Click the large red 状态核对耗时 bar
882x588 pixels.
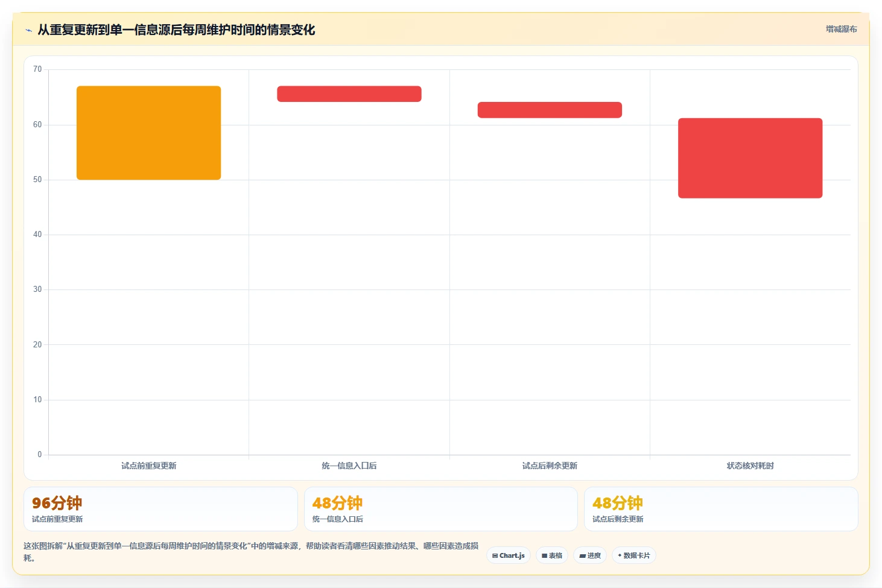(x=750, y=158)
